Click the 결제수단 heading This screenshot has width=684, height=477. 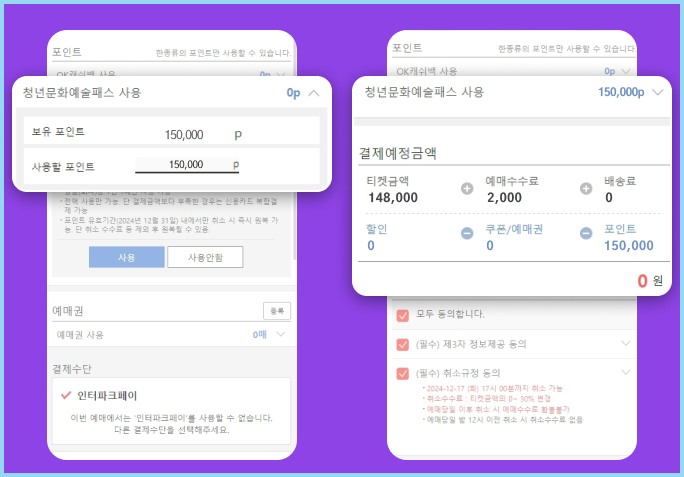coord(72,369)
